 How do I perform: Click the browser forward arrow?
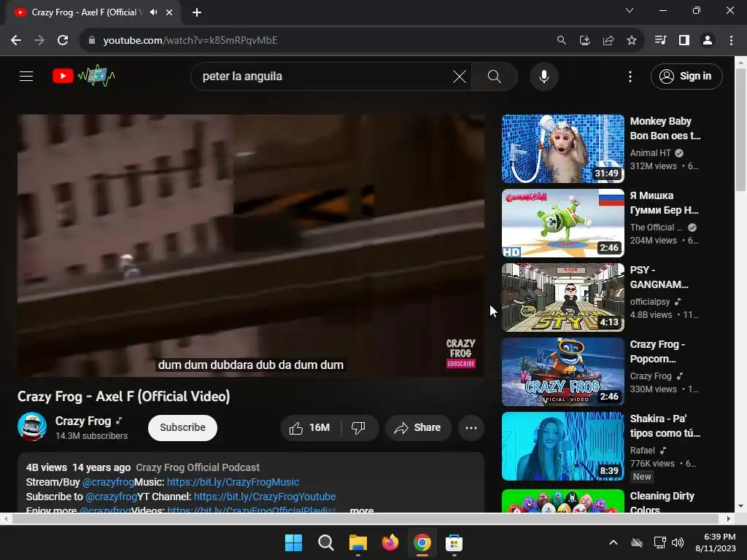click(x=39, y=40)
